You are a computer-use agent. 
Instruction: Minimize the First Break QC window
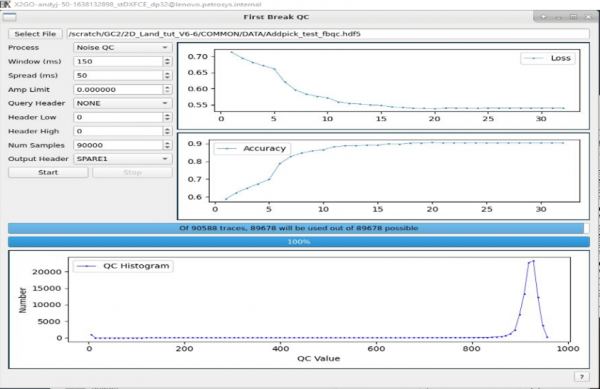[x=558, y=17]
